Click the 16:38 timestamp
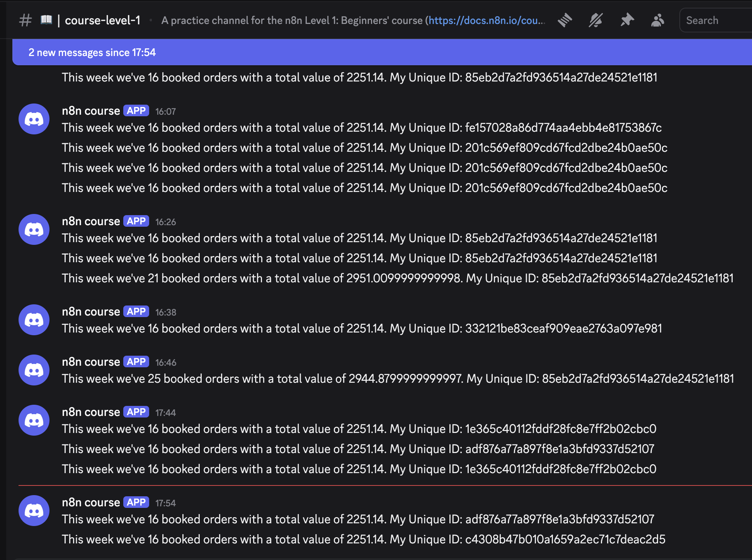This screenshot has height=560, width=752. pos(165,312)
